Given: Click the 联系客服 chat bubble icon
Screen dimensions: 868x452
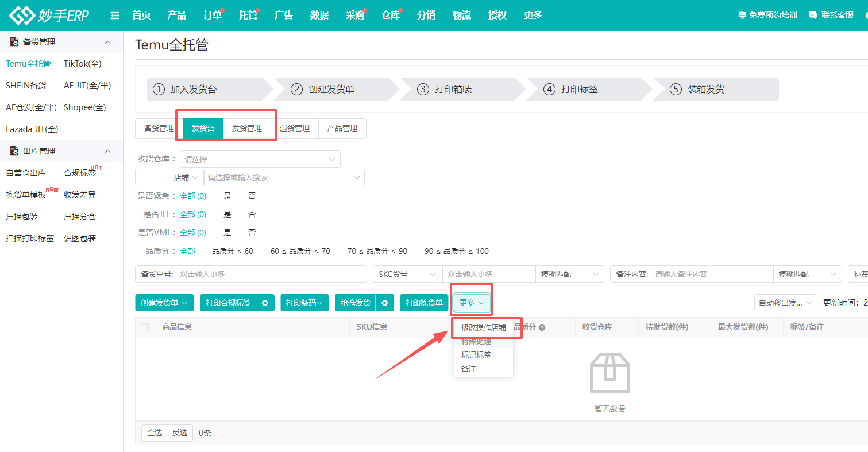Looking at the screenshot, I should 812,16.
